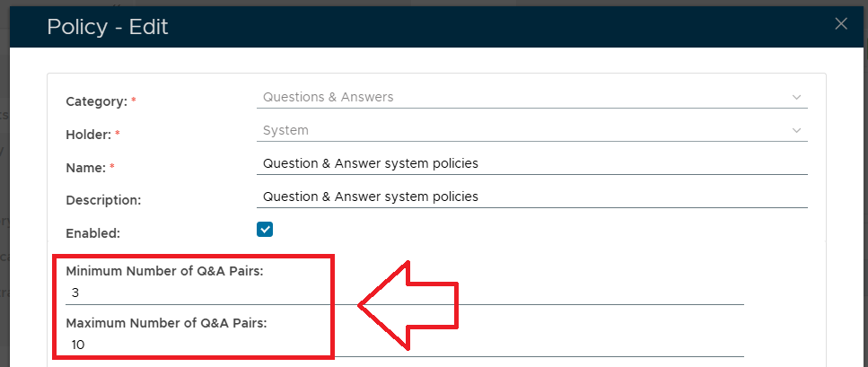The image size is (868, 367).
Task: Click the red asterisk beside Name
Action: [x=110, y=167]
